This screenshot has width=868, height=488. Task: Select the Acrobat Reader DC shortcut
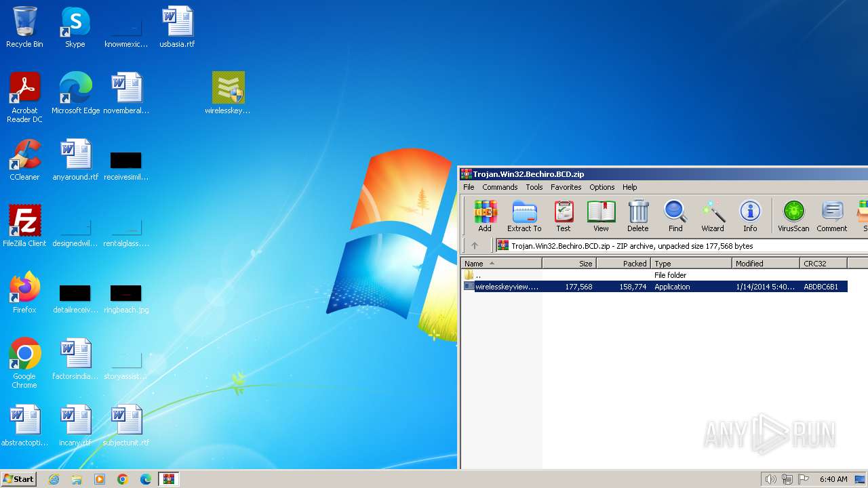24,98
